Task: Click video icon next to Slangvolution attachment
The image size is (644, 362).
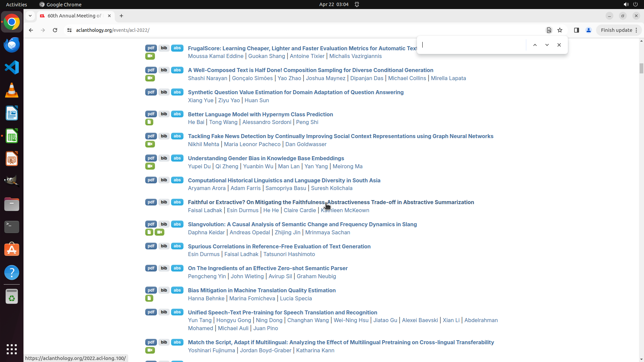Action: (160, 232)
